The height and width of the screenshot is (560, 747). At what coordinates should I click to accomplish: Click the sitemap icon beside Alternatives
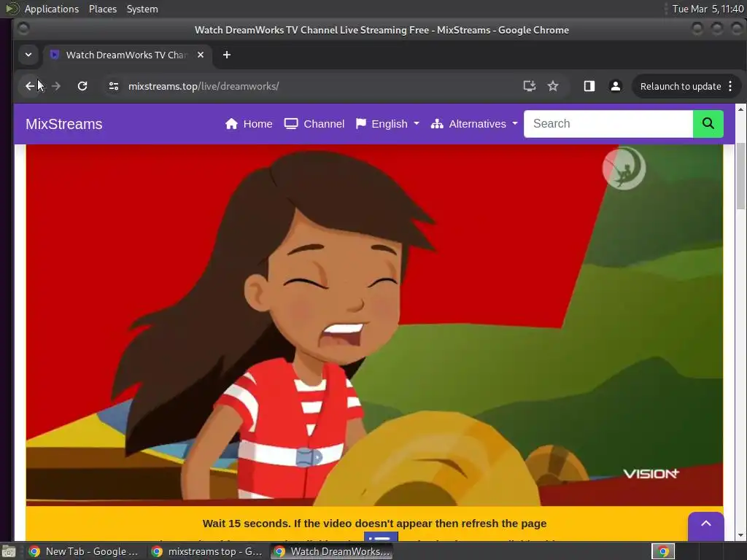point(437,124)
